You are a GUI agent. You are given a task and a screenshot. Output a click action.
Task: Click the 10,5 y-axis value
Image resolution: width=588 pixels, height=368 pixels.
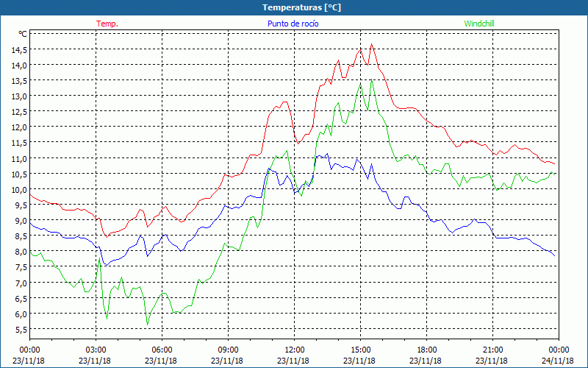[x=20, y=174]
